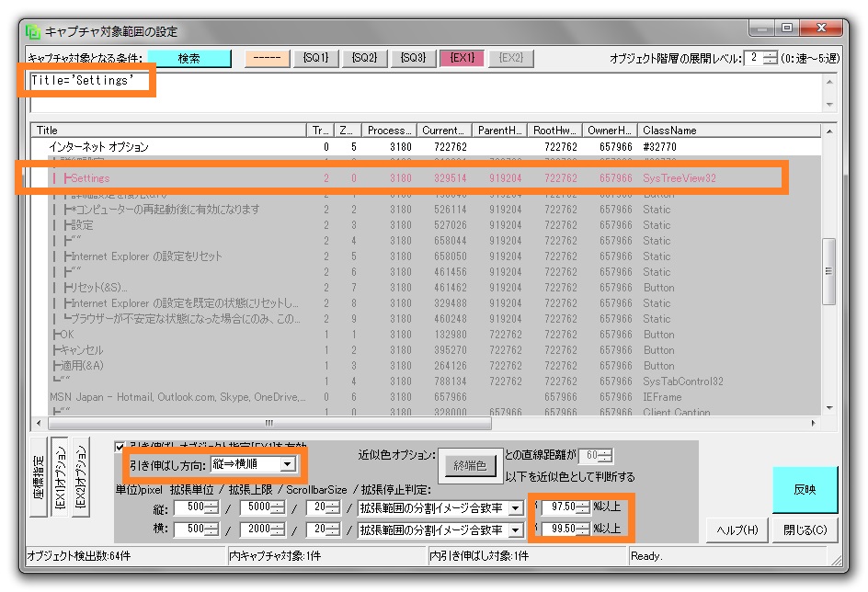Image resolution: width=868 pixels, height=592 pixels.
Task: Click the orange ----- separator button
Action: pos(267,58)
